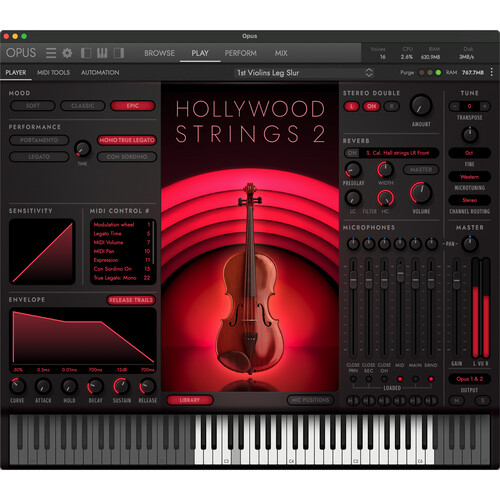Switch to the Mix tab

(281, 53)
